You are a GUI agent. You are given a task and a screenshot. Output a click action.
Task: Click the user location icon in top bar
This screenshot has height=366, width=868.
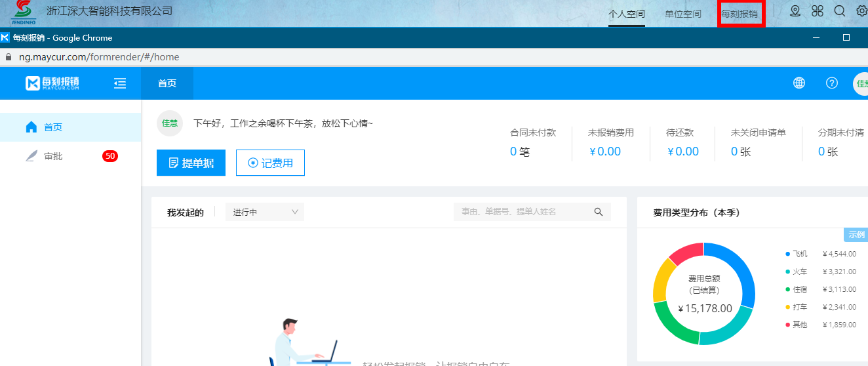tap(795, 11)
